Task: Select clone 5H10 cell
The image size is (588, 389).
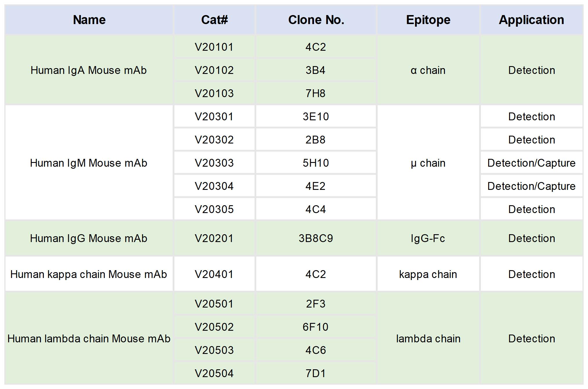Action: [x=315, y=163]
